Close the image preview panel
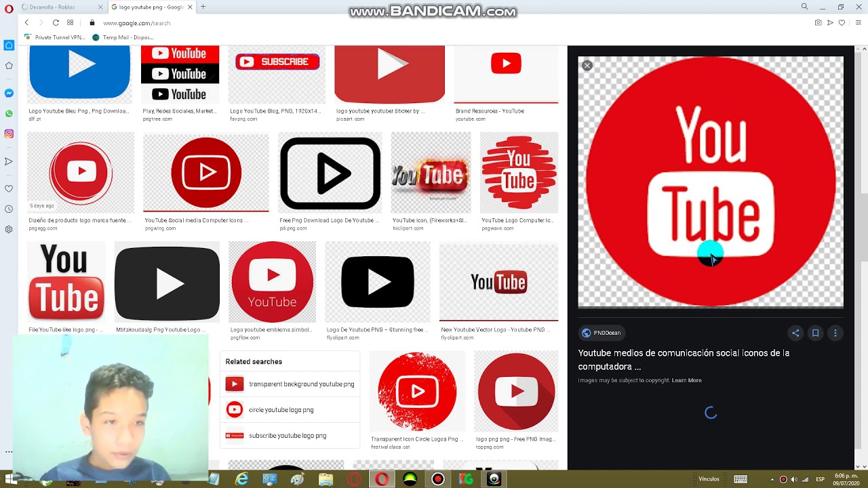868x488 pixels. pyautogui.click(x=587, y=66)
